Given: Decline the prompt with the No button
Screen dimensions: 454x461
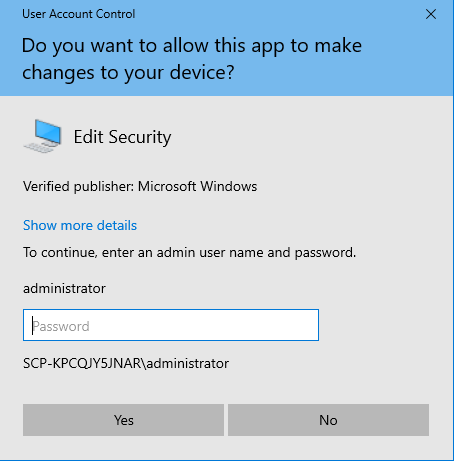Looking at the screenshot, I should click(328, 420).
